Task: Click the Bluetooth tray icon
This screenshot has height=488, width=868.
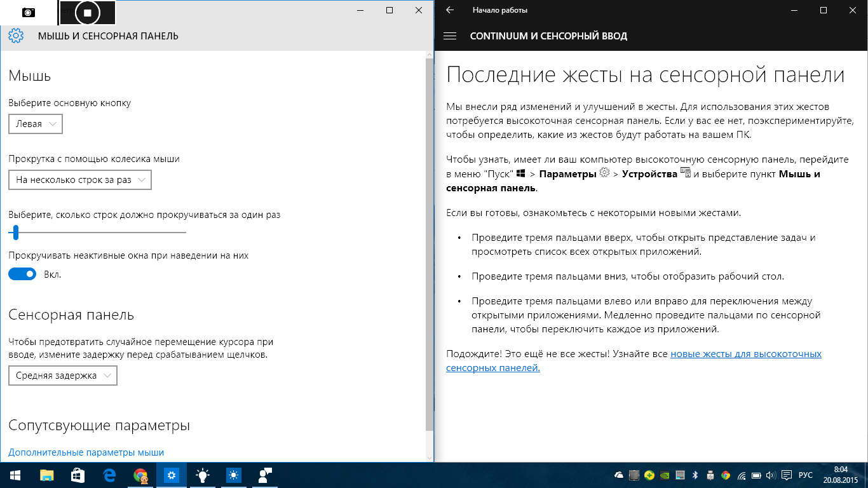Action: click(x=695, y=475)
